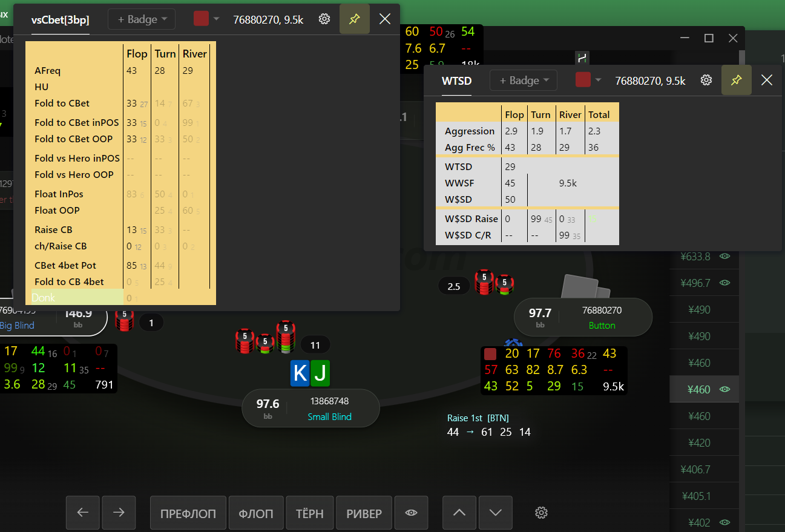Image resolution: width=785 pixels, height=532 pixels.
Task: Close the vsCbet[3bp] popup
Action: (385, 19)
